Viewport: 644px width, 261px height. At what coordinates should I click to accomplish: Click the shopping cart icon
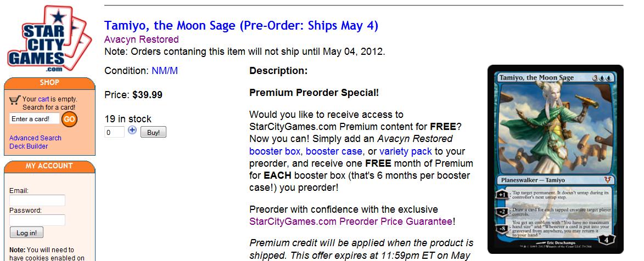(15, 99)
